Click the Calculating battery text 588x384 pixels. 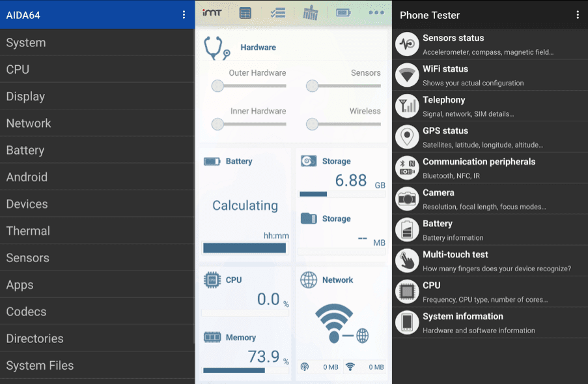[x=245, y=205]
